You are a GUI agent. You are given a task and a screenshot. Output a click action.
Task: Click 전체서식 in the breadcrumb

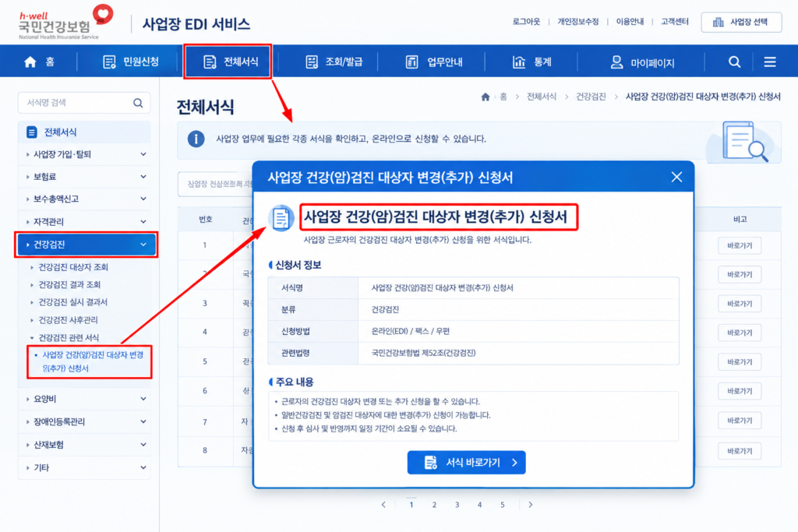tap(542, 97)
